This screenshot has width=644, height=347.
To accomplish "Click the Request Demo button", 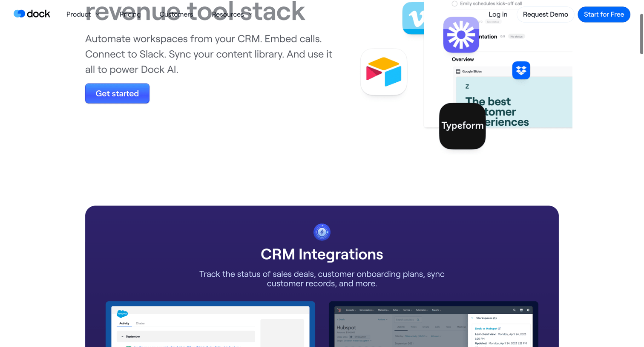I will tap(545, 14).
